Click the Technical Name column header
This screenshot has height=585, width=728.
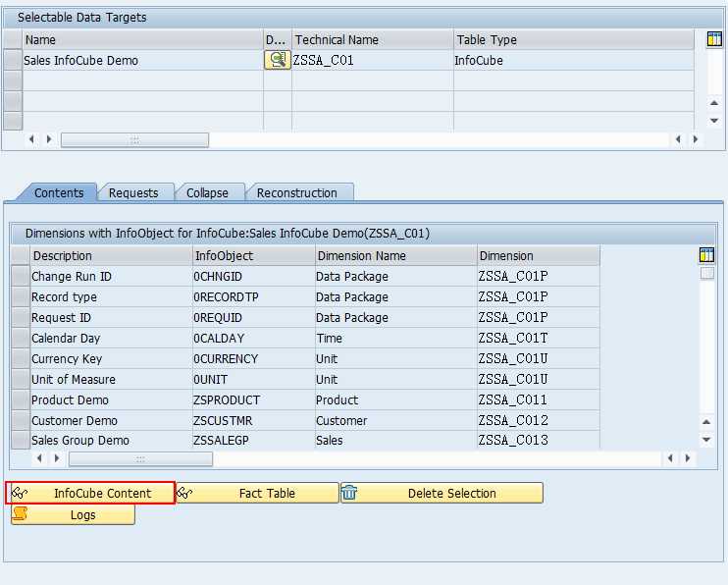pyautogui.click(x=373, y=40)
